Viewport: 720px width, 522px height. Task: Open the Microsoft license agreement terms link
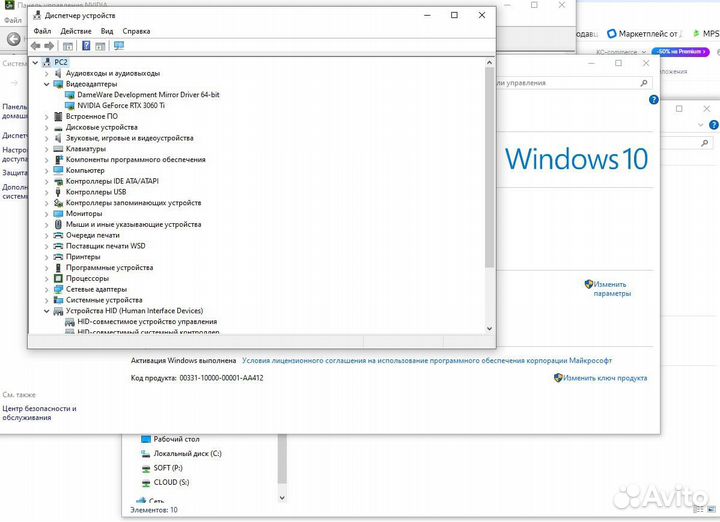click(x=427, y=360)
